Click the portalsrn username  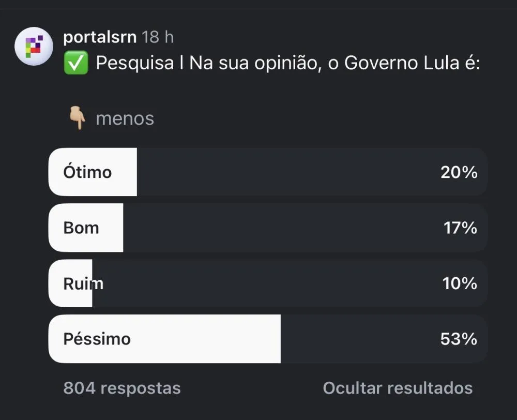[x=100, y=37]
